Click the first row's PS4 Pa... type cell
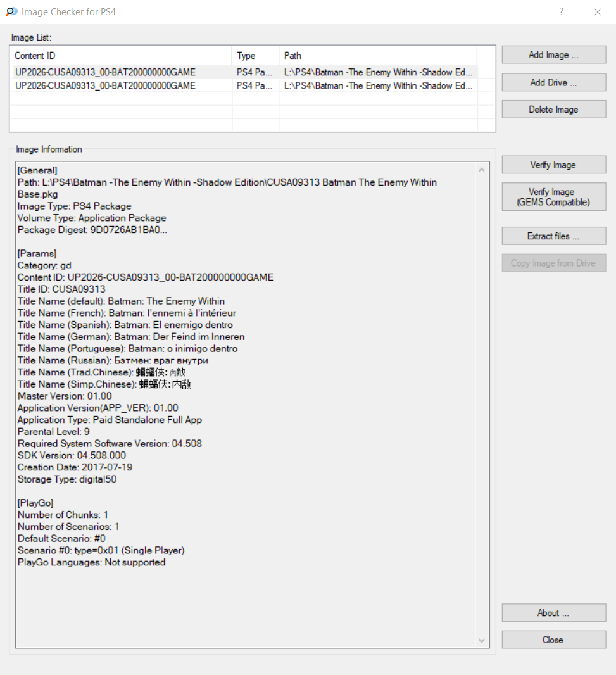 [x=255, y=72]
